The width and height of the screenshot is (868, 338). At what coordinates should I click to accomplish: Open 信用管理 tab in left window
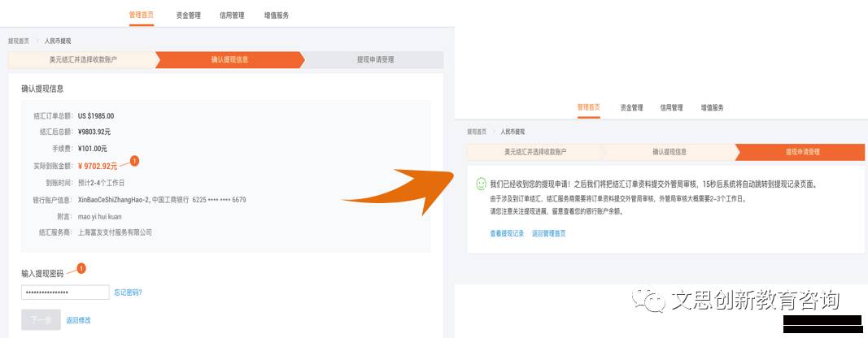point(232,15)
